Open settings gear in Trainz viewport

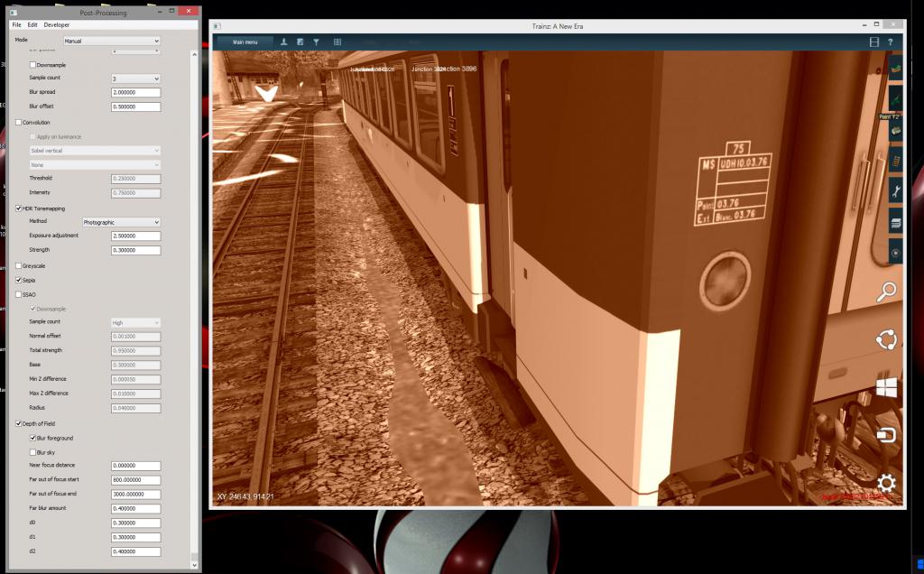click(x=886, y=483)
